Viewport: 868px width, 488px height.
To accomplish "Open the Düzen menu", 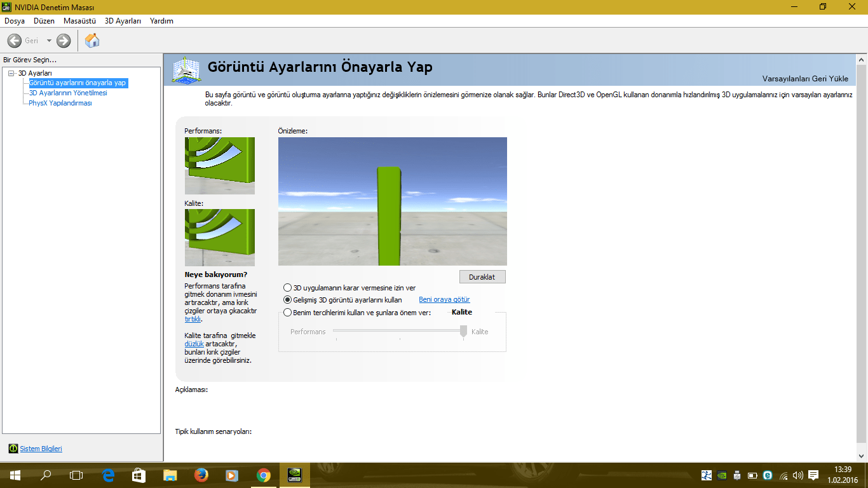I will (44, 21).
